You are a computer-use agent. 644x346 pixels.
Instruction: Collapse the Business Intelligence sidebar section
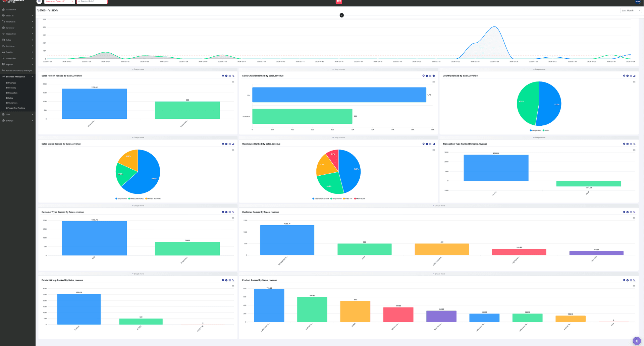(18, 77)
